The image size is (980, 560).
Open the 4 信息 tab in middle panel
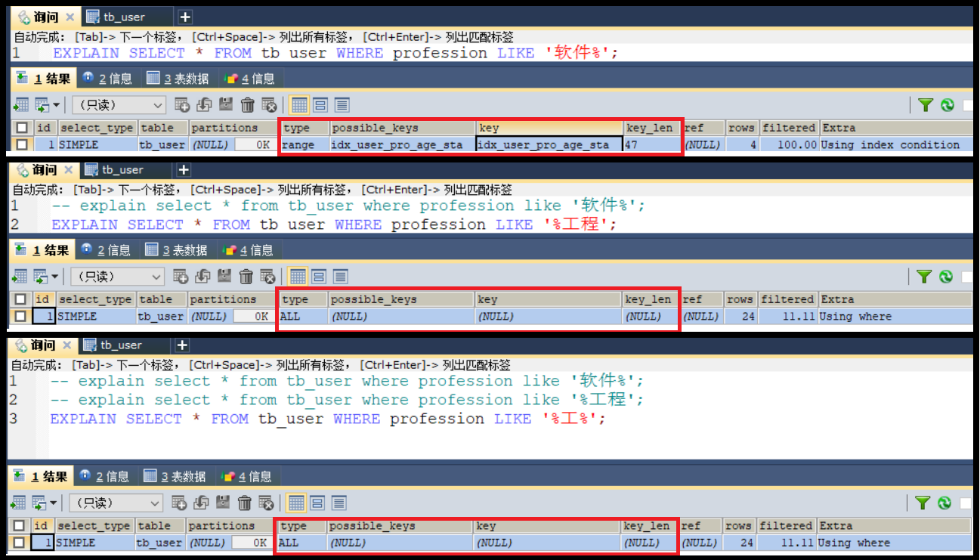(x=249, y=250)
